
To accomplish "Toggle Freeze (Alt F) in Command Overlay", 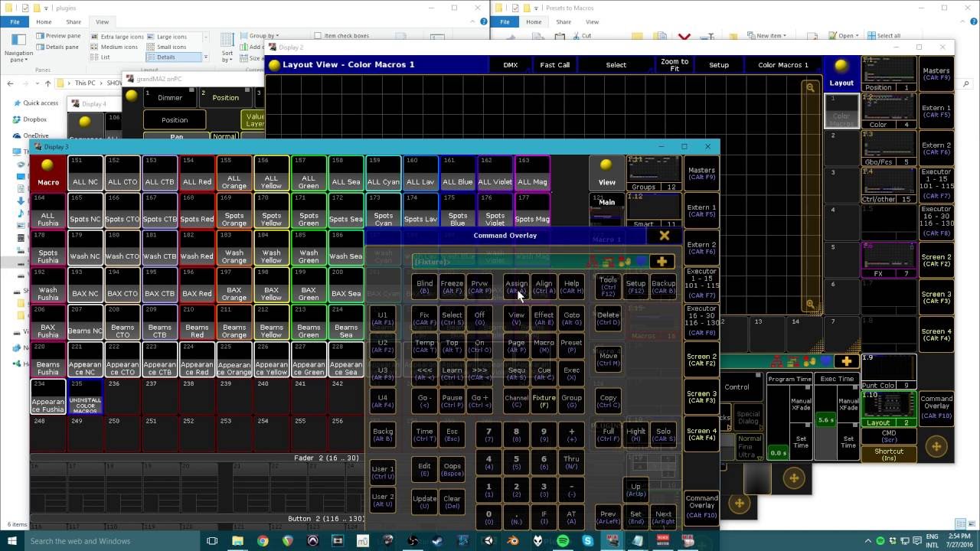I will point(452,287).
